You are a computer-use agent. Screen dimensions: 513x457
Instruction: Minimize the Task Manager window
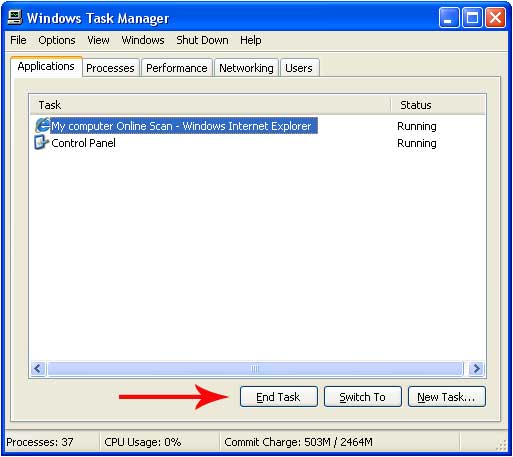(x=449, y=17)
